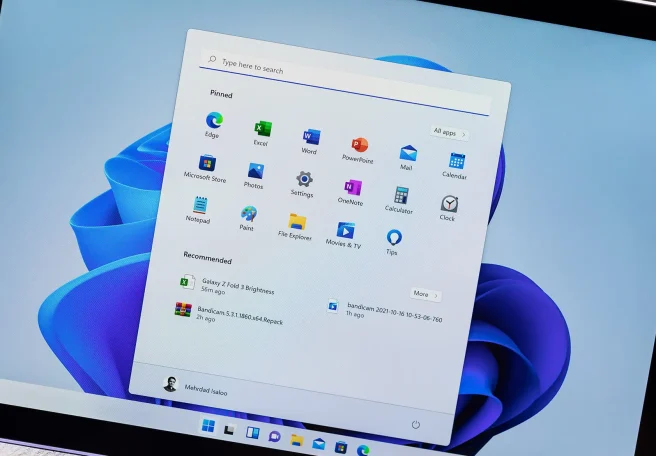The width and height of the screenshot is (656, 456).
Task: Open Word from the Start menu
Action: (x=311, y=141)
